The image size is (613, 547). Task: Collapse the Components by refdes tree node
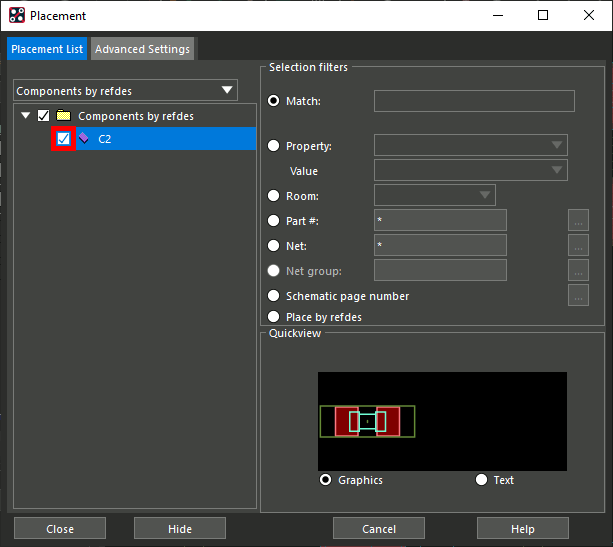[26, 116]
